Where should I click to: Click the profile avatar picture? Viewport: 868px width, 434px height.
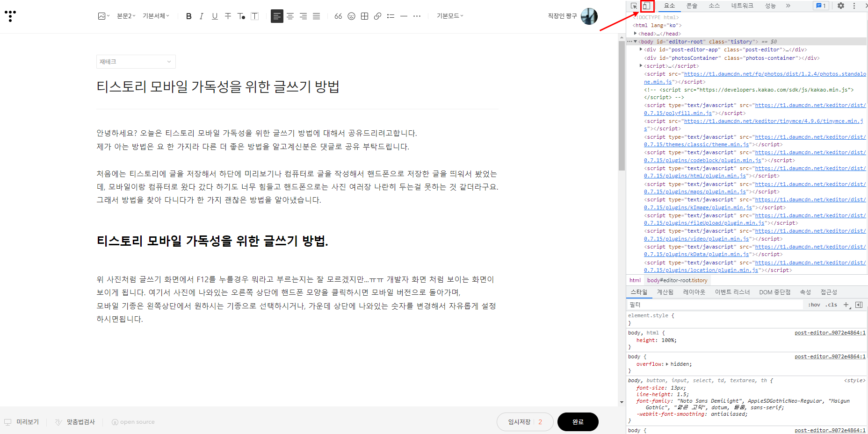(589, 16)
